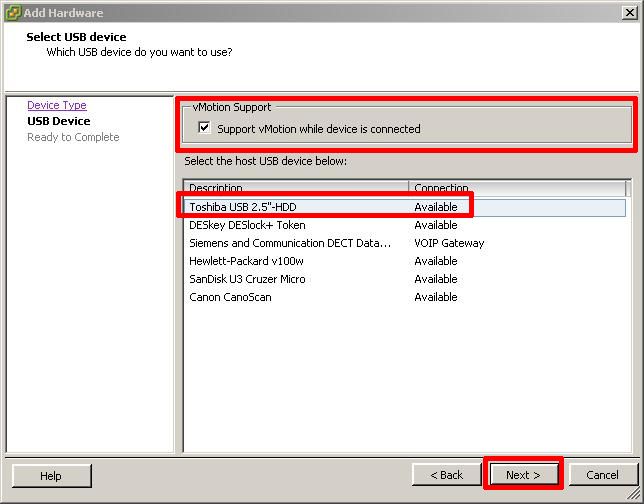Close the Add Hardware dialog
This screenshot has width=644, height=504.
(629, 13)
